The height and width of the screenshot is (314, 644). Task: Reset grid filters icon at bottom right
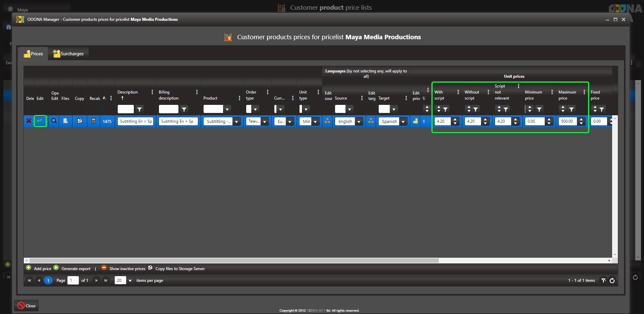coord(603,280)
